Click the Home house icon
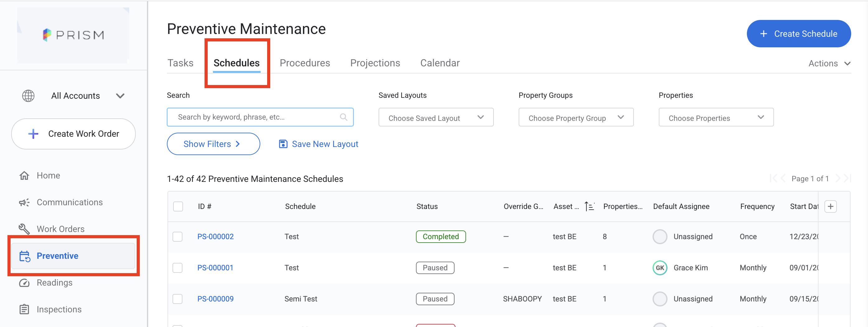Image resolution: width=868 pixels, height=327 pixels. pyautogui.click(x=24, y=176)
